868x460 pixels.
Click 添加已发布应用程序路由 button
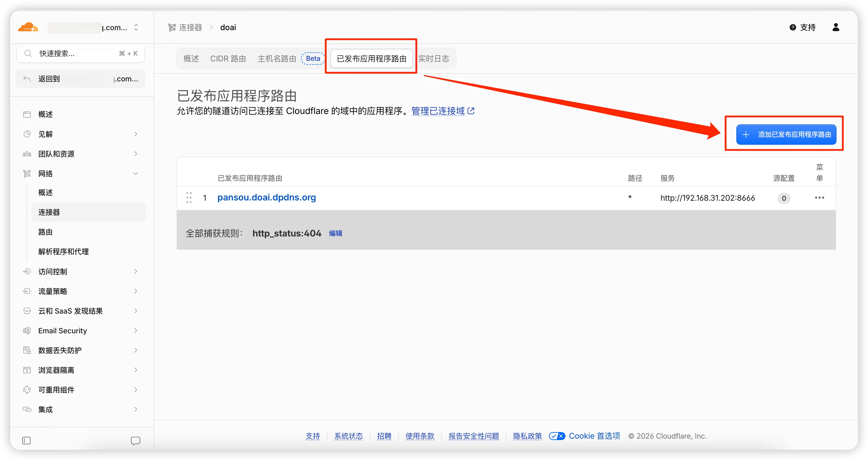tap(786, 135)
